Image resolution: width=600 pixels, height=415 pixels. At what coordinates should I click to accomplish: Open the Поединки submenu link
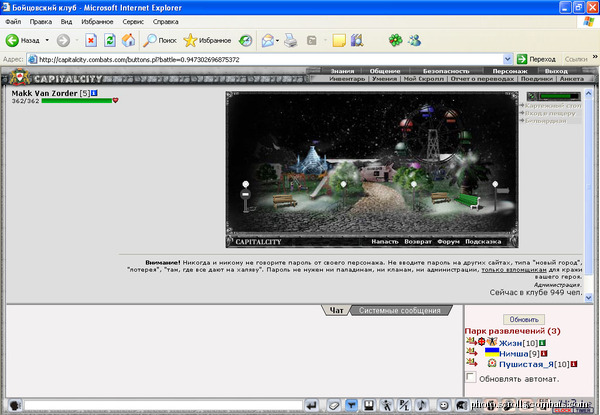(x=536, y=78)
